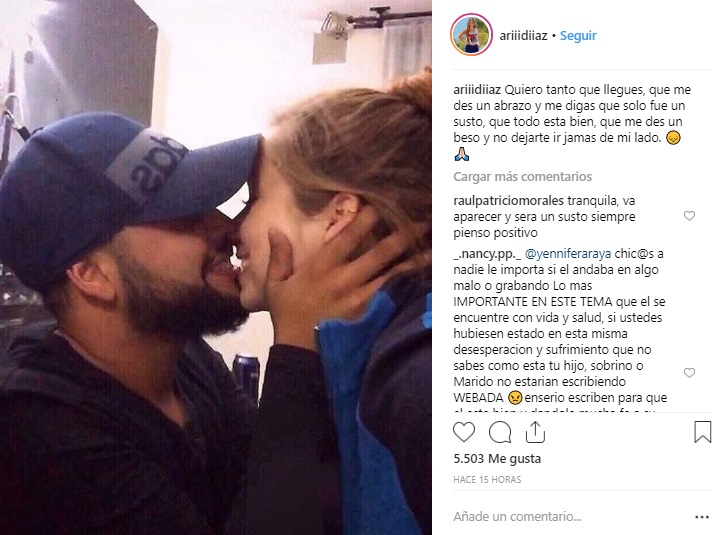Open @yenniferaraya mention
This screenshot has height=535, width=713.
(x=568, y=254)
